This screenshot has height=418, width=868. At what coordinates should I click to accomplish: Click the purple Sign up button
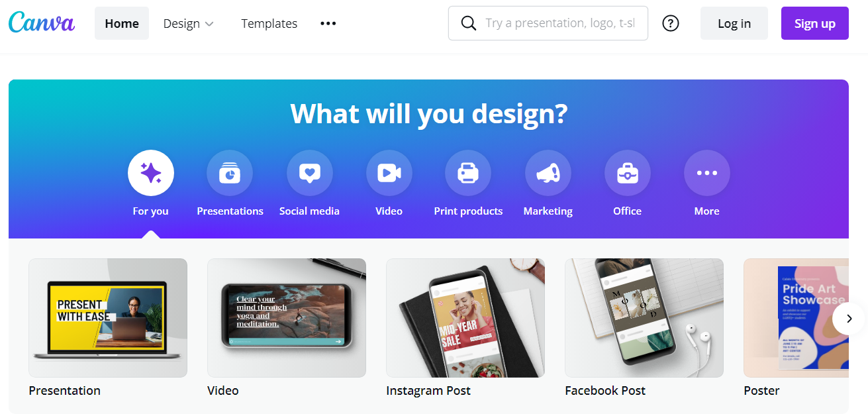[814, 23]
